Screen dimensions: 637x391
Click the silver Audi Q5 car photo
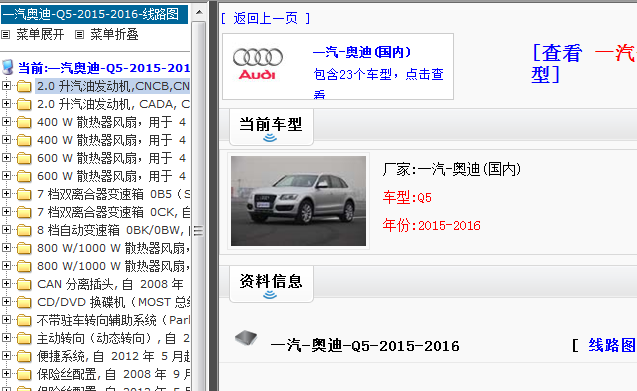click(298, 201)
